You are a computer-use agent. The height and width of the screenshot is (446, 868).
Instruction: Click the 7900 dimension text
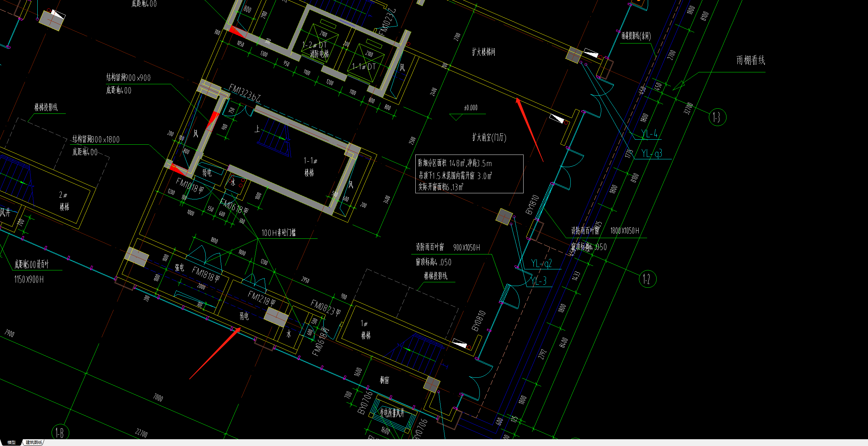click(x=10, y=333)
